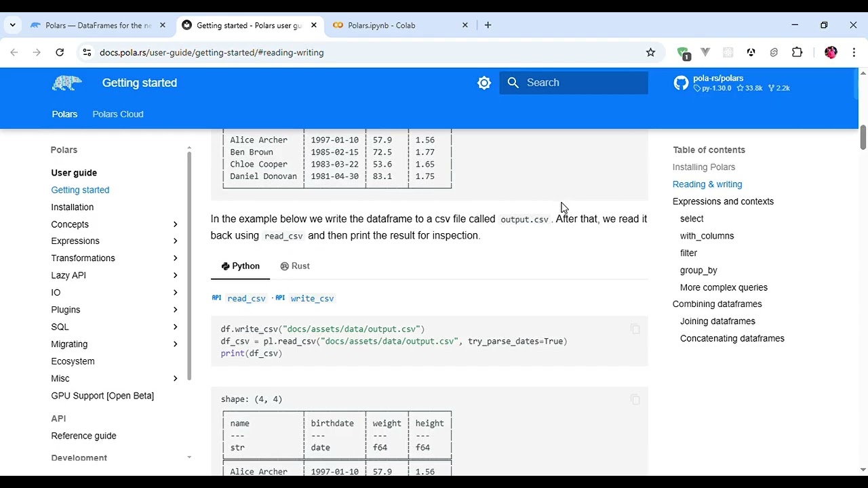Click the search magnifier icon

click(x=513, y=83)
